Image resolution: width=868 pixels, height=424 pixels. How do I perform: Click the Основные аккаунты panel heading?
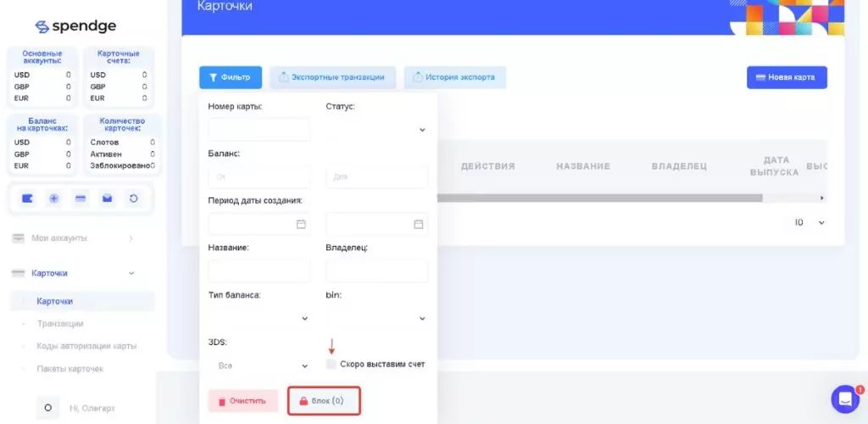click(42, 57)
